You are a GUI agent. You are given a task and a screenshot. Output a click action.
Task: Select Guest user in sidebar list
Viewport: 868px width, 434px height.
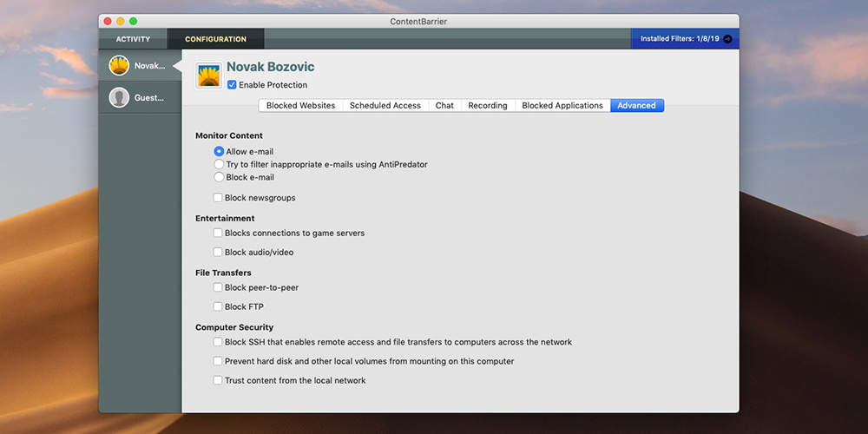pyautogui.click(x=140, y=97)
